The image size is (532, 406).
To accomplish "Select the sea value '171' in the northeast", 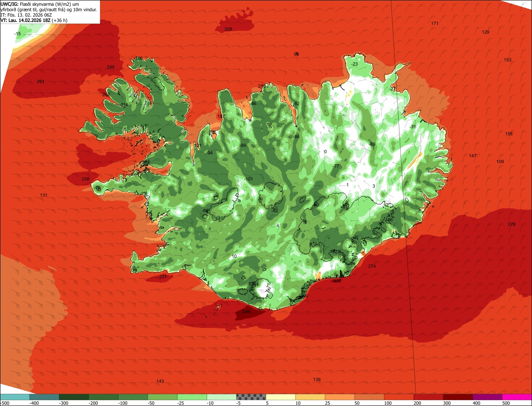I will point(435,23).
